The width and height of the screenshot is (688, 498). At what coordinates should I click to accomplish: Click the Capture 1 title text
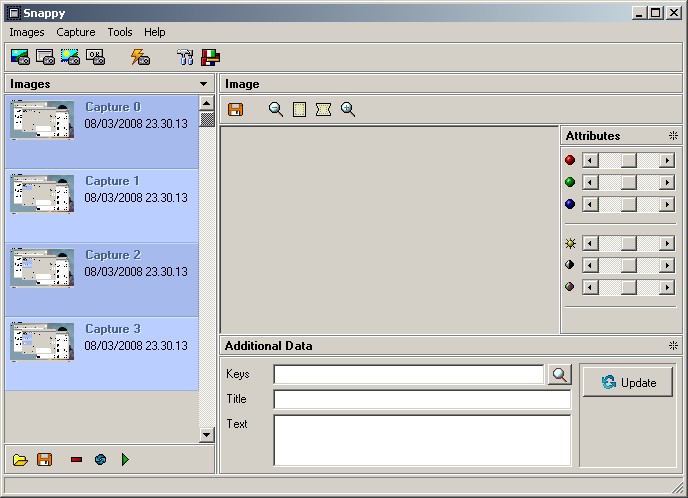click(x=112, y=181)
